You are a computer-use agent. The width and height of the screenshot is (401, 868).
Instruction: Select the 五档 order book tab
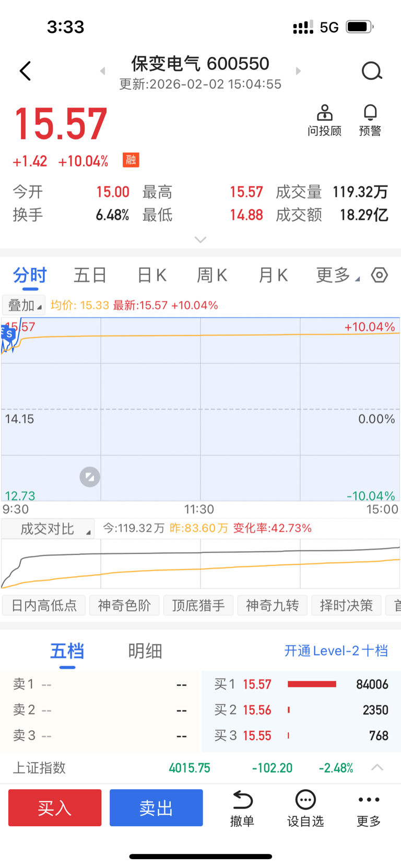(x=67, y=651)
